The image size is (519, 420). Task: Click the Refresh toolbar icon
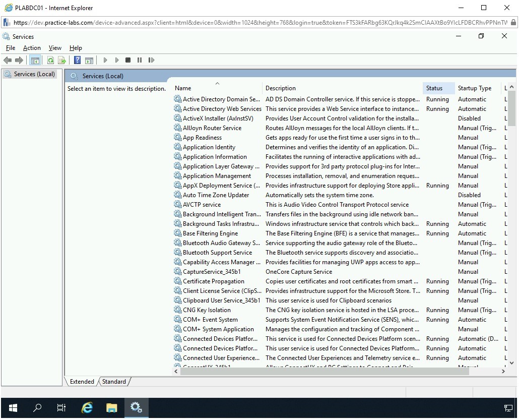coord(50,60)
